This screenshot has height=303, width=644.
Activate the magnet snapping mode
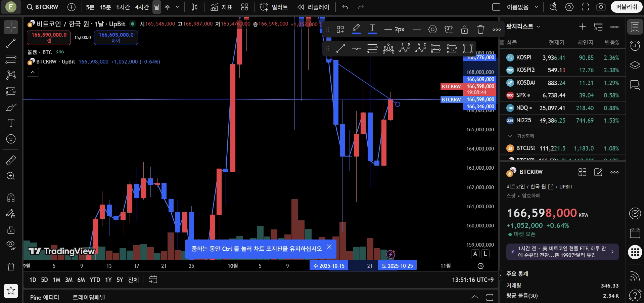point(11,198)
